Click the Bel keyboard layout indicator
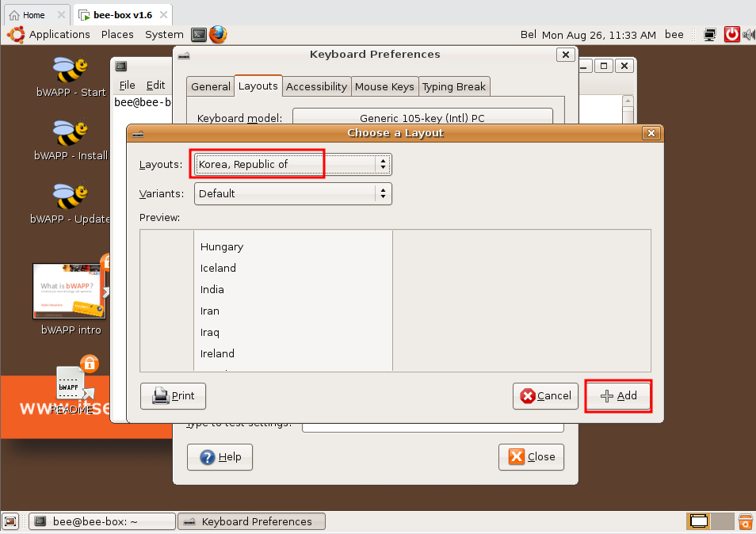Viewport: 756px width, 534px height. pyautogui.click(x=528, y=35)
